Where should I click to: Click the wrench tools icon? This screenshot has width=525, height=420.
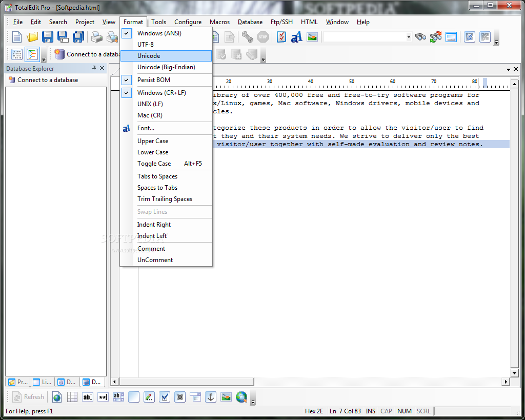(248, 37)
